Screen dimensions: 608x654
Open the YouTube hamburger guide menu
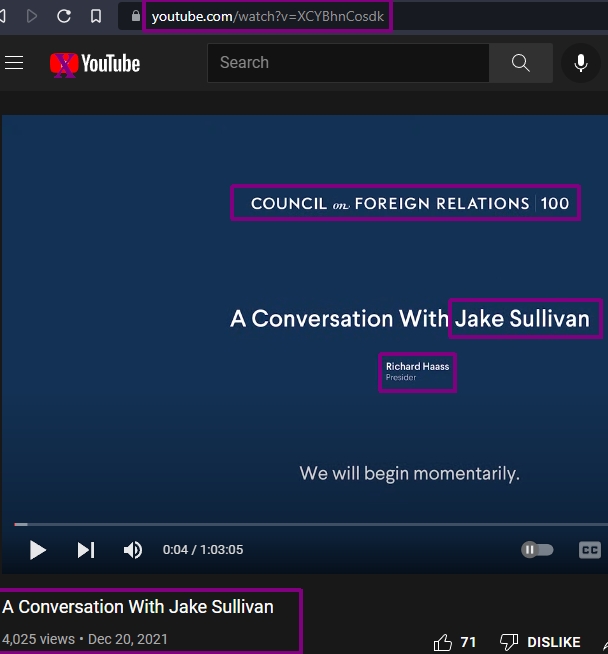[x=14, y=63]
